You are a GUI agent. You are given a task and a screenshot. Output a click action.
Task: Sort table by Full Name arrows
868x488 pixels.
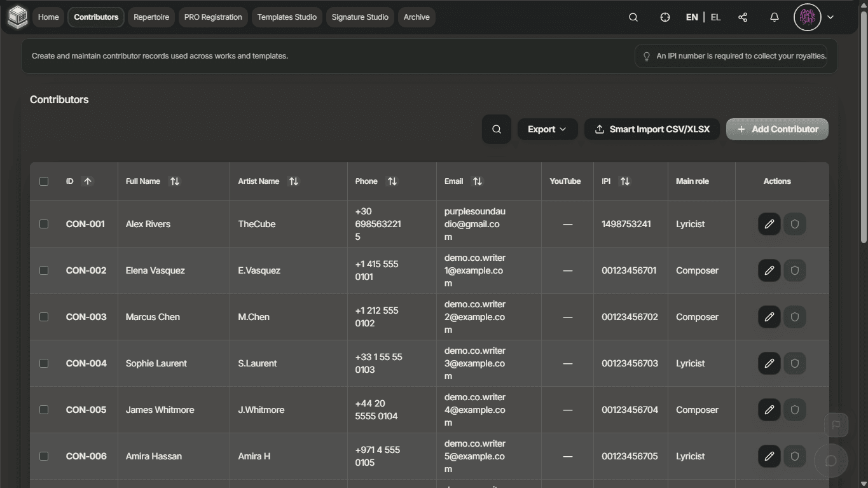[x=175, y=181]
